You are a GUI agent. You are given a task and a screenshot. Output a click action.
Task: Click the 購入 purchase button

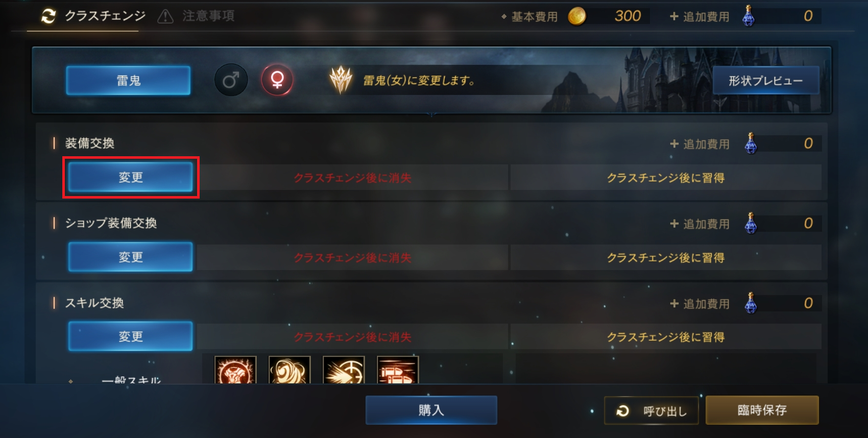click(431, 410)
